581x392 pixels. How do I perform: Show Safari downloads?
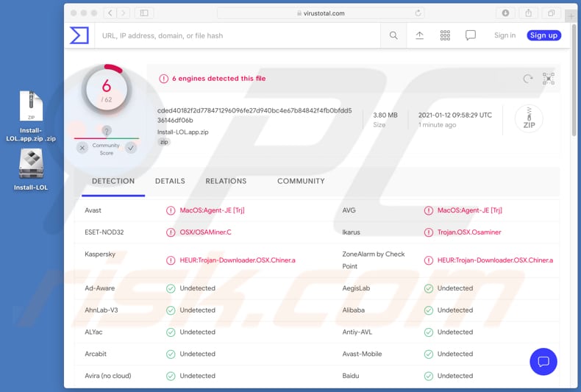click(505, 13)
